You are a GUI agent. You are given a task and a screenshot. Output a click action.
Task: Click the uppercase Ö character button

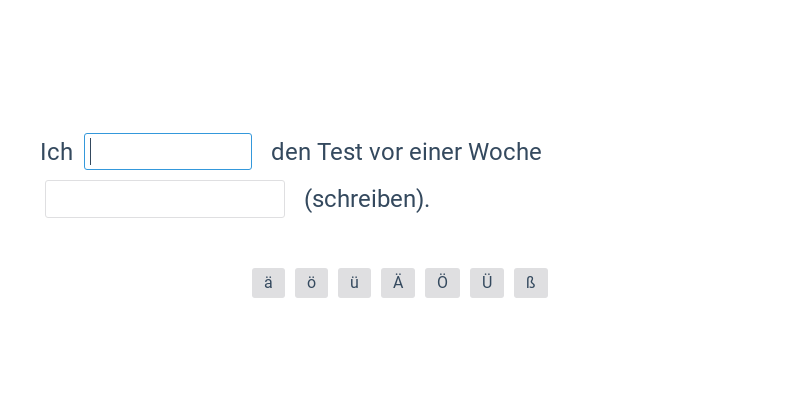point(441,283)
